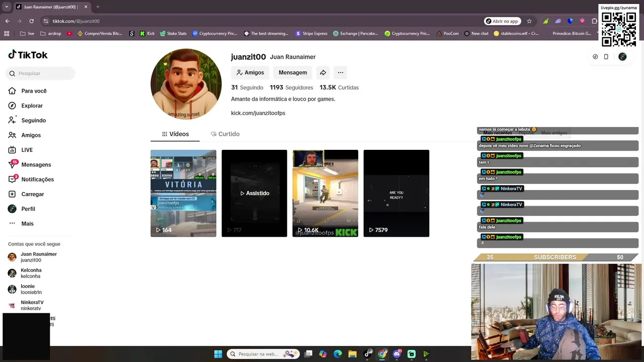The height and width of the screenshot is (362, 644).
Task: Select the Vídeos tab
Action: click(x=175, y=134)
